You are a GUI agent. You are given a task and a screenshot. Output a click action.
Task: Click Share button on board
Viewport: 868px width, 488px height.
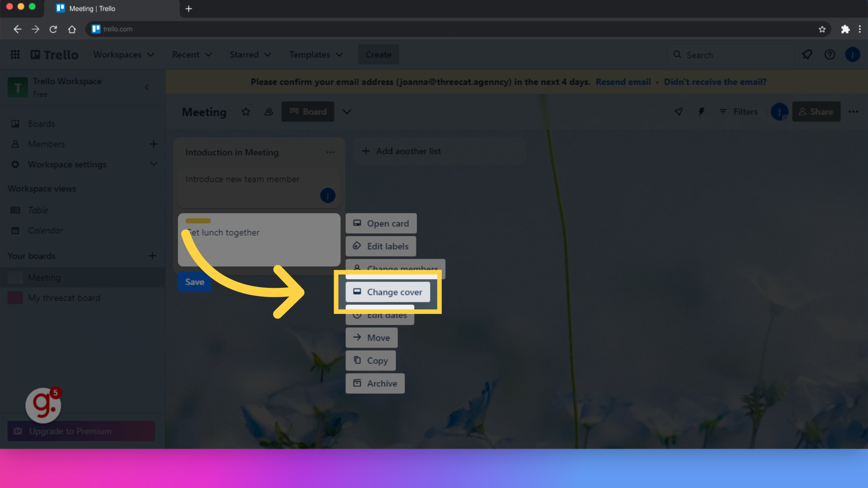pos(816,112)
